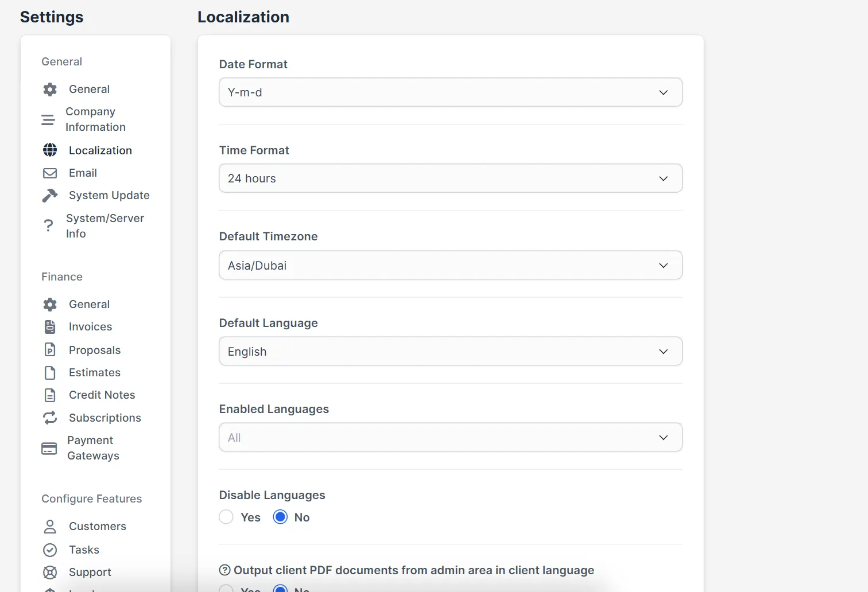868x592 pixels.
Task: Expand the Default Timezone dropdown
Action: coord(451,265)
